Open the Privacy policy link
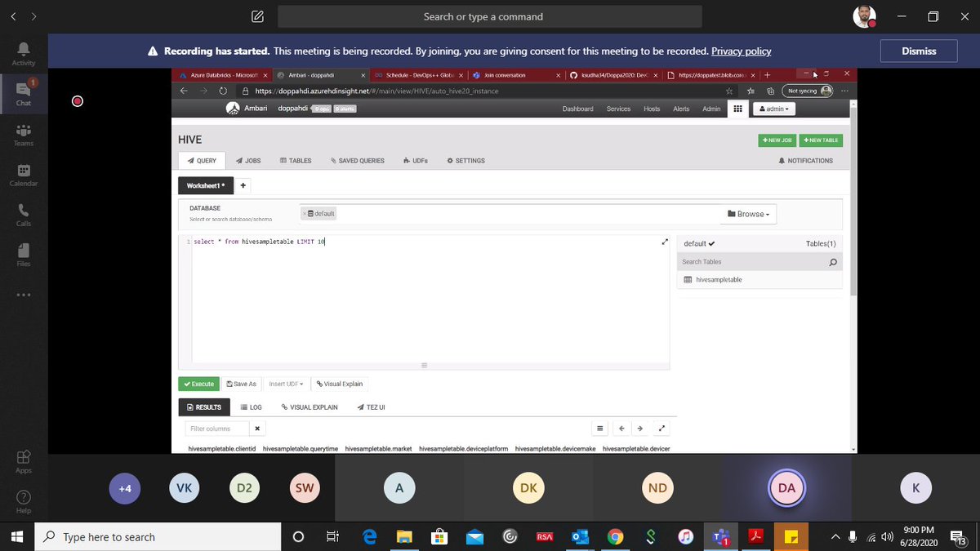The height and width of the screenshot is (551, 980). [x=742, y=51]
